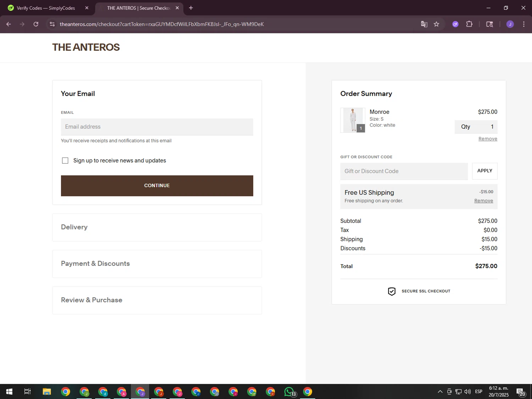Open Chrome profile avatar J
Viewport: 532px width, 399px height.
point(510,24)
